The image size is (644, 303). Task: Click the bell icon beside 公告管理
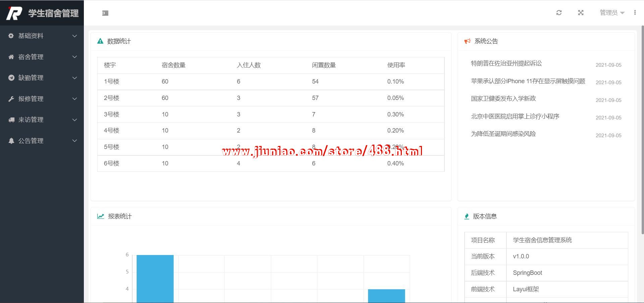pyautogui.click(x=11, y=141)
